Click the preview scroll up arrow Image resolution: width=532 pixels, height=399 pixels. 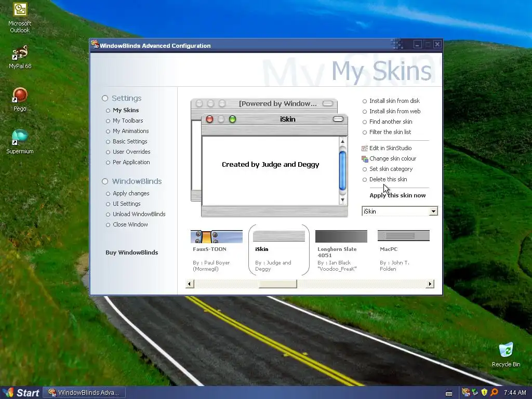pyautogui.click(x=342, y=141)
